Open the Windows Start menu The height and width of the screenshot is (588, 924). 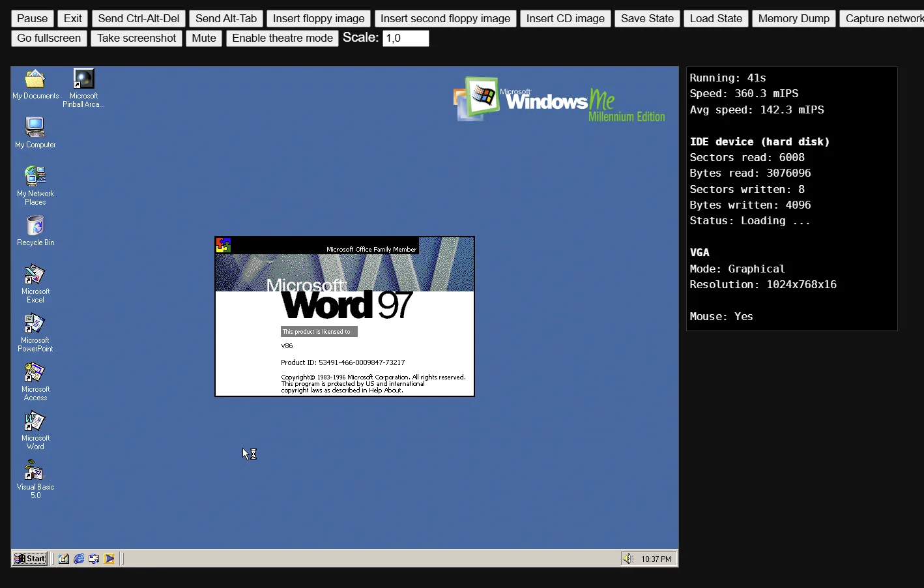pos(31,559)
